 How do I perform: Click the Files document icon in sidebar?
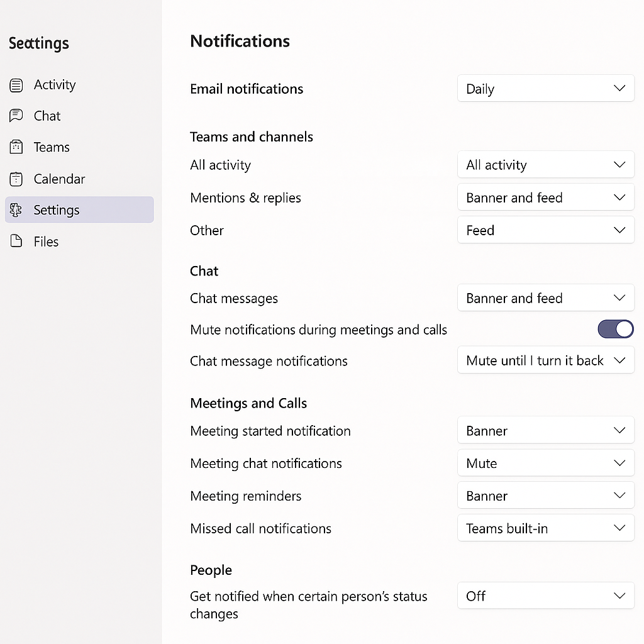[16, 241]
